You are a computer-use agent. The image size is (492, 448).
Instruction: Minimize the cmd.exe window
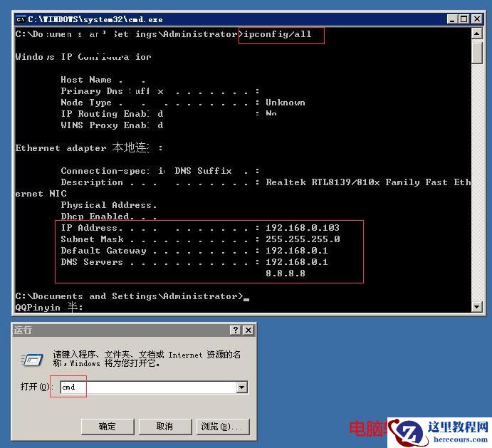pos(452,19)
